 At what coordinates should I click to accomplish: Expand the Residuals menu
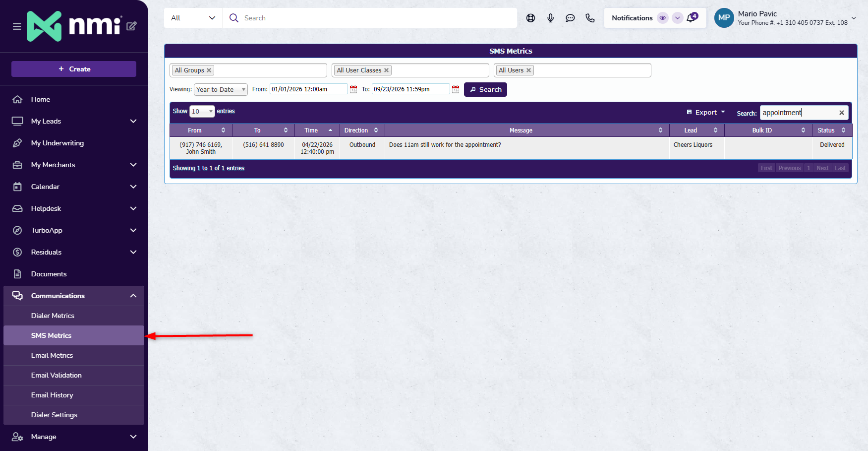tap(74, 252)
